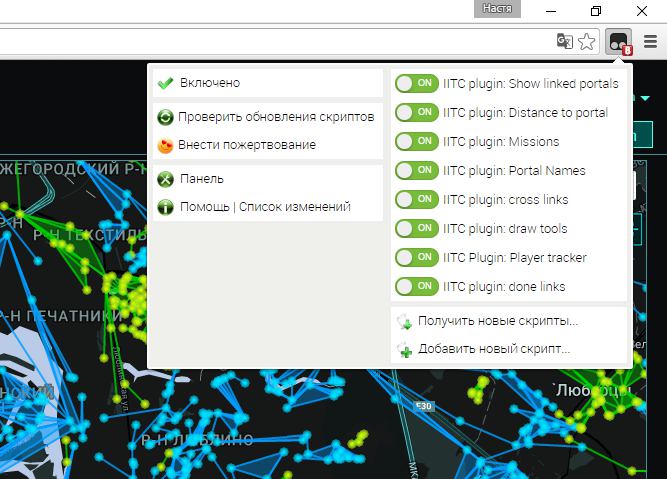Bookmark this page with the star icon

click(587, 41)
